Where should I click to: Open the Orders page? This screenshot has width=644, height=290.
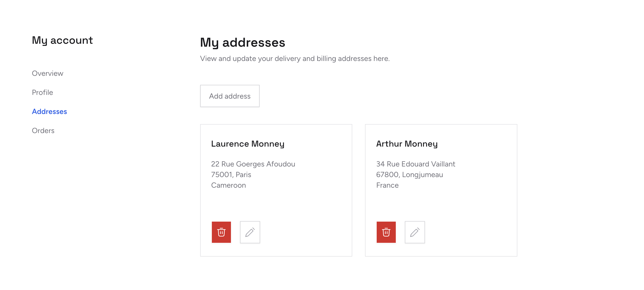click(43, 131)
